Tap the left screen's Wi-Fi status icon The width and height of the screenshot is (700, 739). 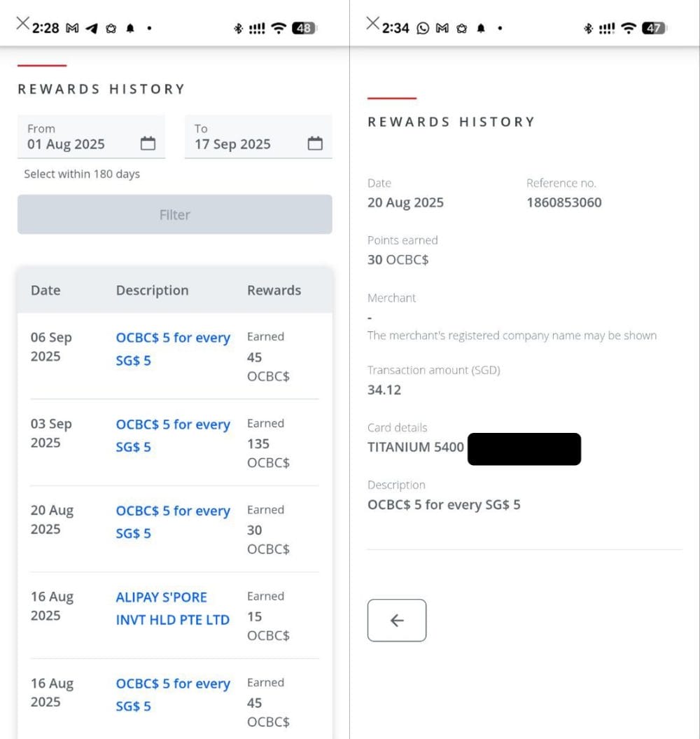(279, 29)
